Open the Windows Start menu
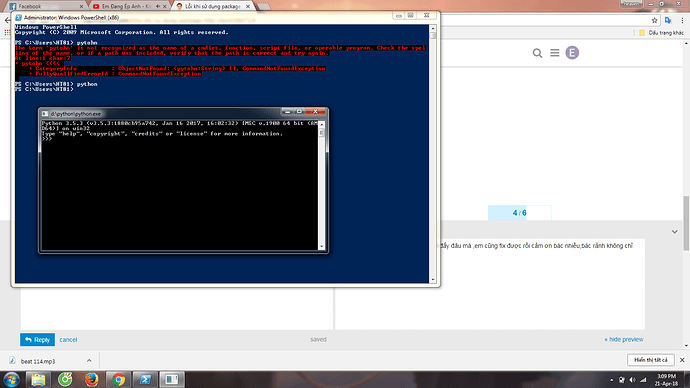 point(11,379)
